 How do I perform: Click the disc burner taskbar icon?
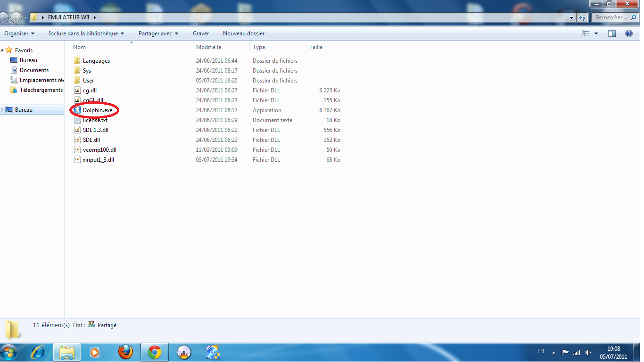click(184, 352)
